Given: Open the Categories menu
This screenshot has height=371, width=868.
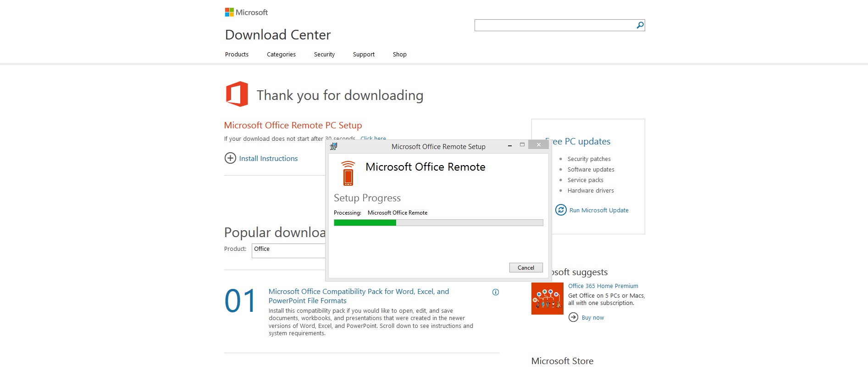Looking at the screenshot, I should pyautogui.click(x=281, y=54).
